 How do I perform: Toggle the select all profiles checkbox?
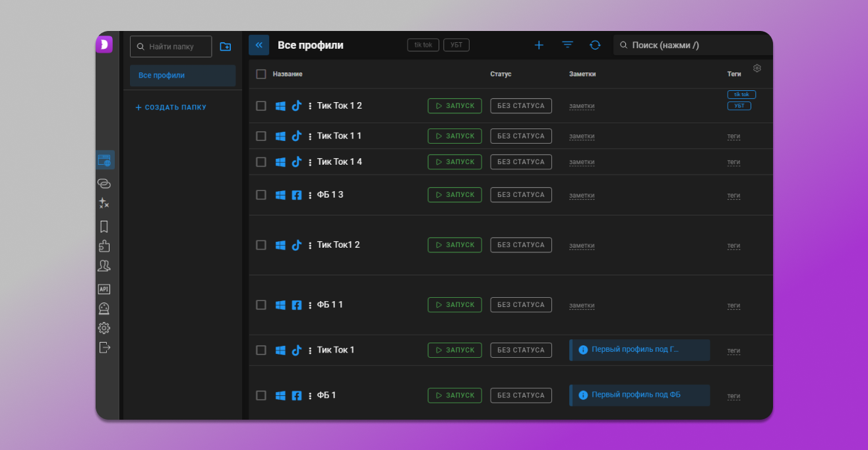click(261, 74)
